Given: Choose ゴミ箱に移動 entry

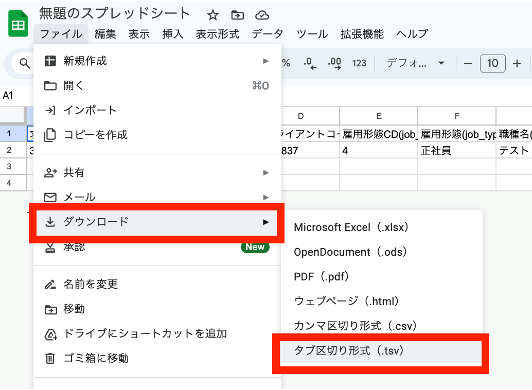Looking at the screenshot, I should 157,358.
